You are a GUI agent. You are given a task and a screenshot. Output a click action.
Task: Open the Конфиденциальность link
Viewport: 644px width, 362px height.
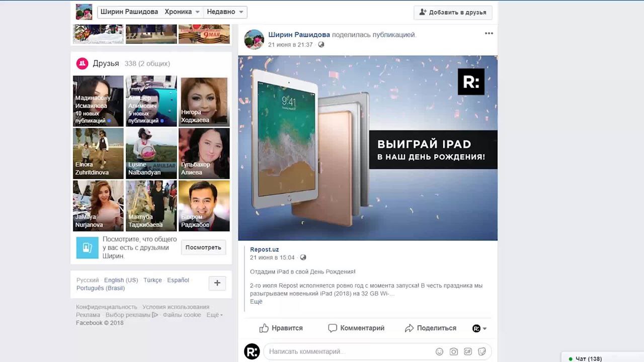coord(106,307)
